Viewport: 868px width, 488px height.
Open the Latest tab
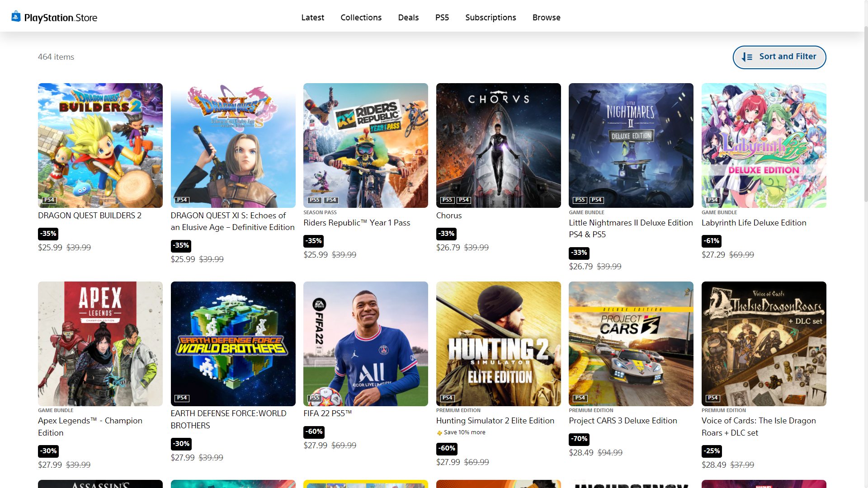(312, 17)
